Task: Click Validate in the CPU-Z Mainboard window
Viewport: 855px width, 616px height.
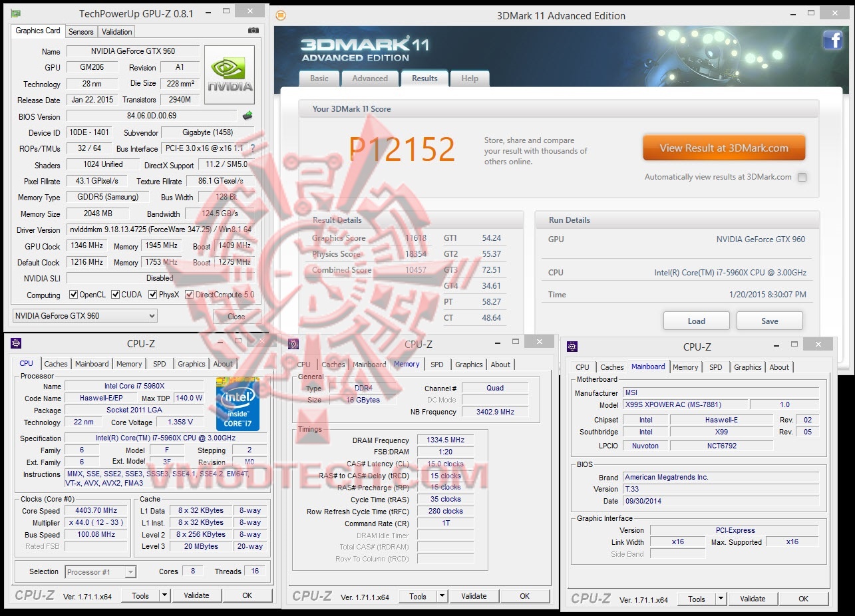Action: 753,599
